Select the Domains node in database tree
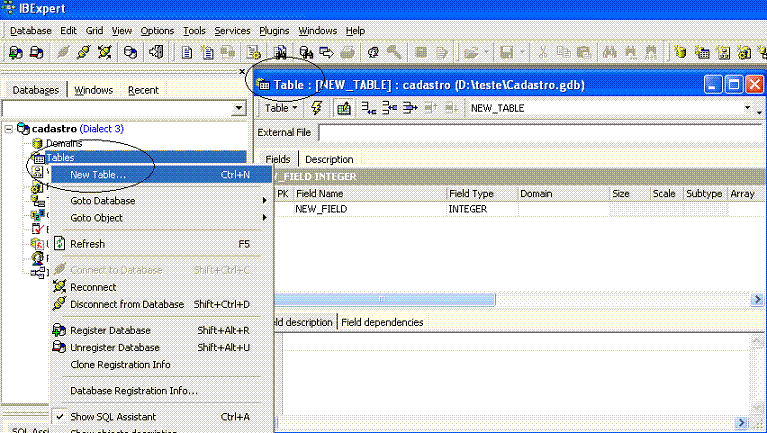The width and height of the screenshot is (767, 433). pos(64,143)
